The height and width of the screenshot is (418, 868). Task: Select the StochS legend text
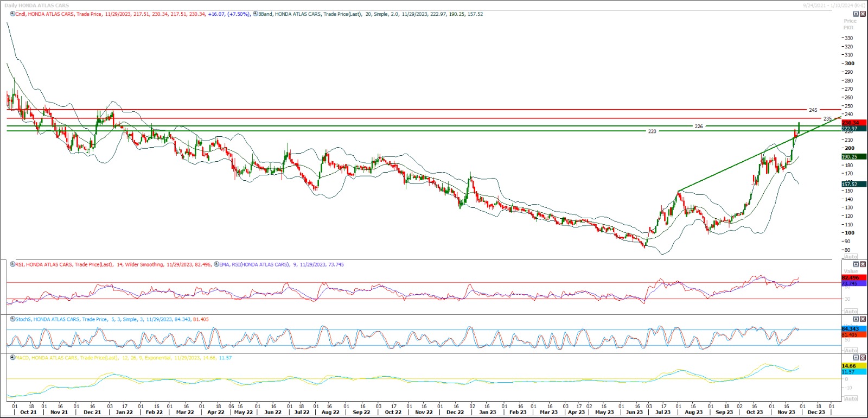click(x=112, y=319)
